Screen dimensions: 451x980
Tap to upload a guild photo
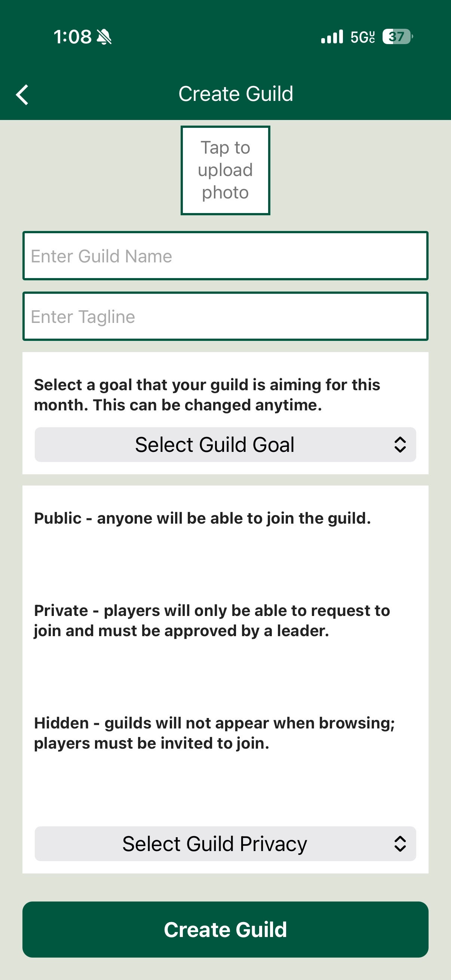click(225, 170)
